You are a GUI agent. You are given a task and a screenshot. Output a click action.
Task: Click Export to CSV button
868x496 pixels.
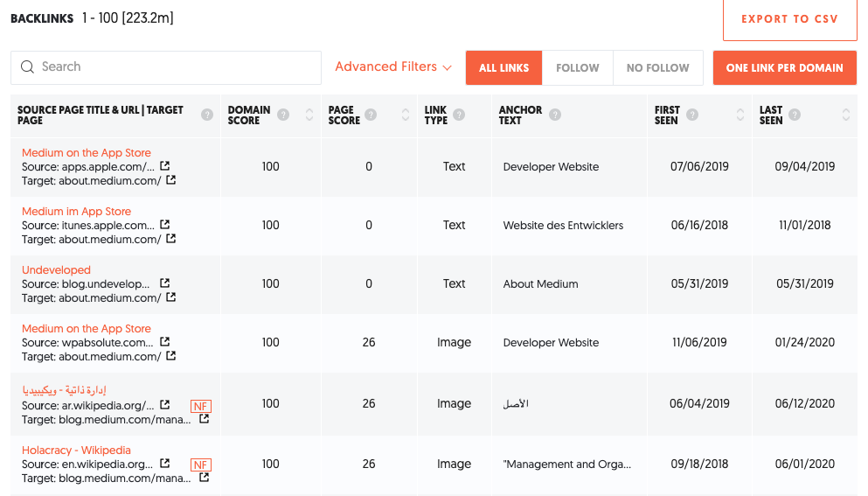[789, 19]
